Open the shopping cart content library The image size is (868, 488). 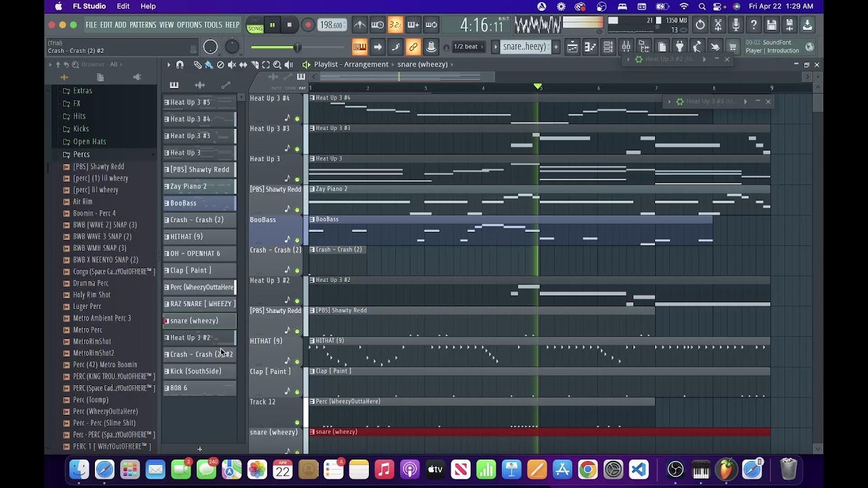click(x=732, y=47)
